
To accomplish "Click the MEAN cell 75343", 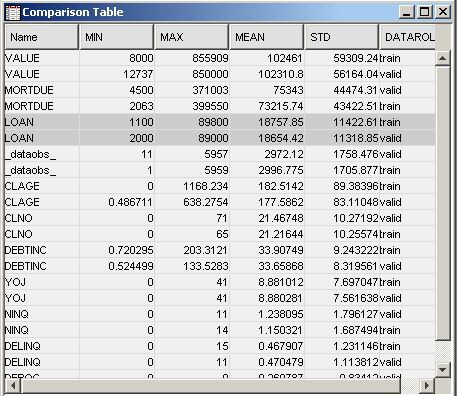I will 267,90.
